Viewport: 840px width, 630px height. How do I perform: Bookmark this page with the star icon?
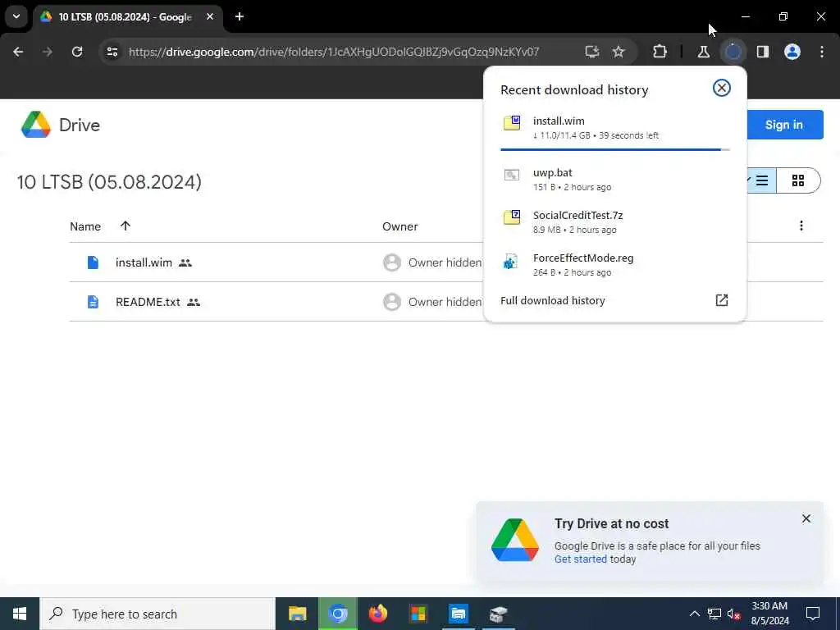pos(619,52)
